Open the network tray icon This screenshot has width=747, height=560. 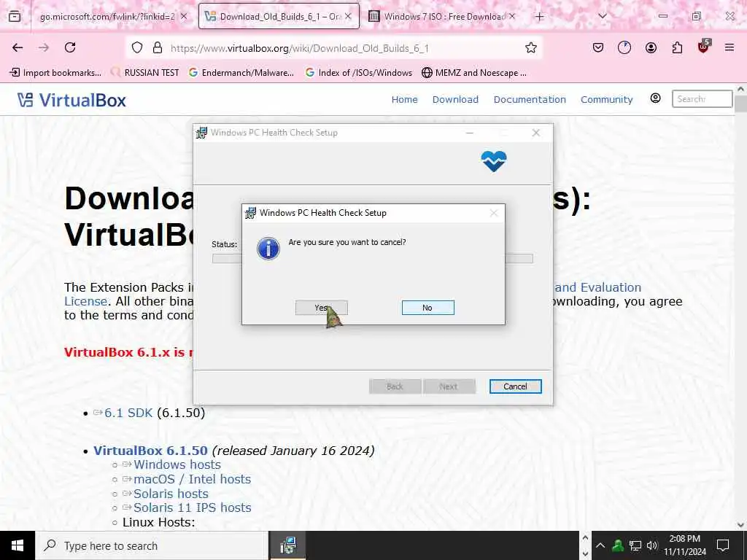pyautogui.click(x=635, y=545)
